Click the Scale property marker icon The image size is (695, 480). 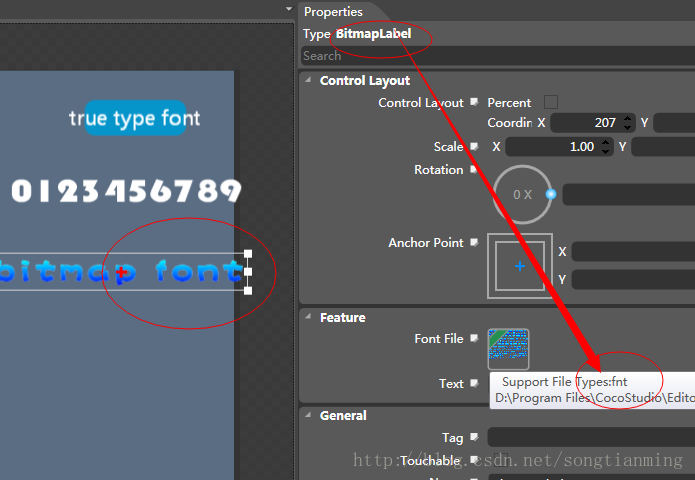coord(474,146)
